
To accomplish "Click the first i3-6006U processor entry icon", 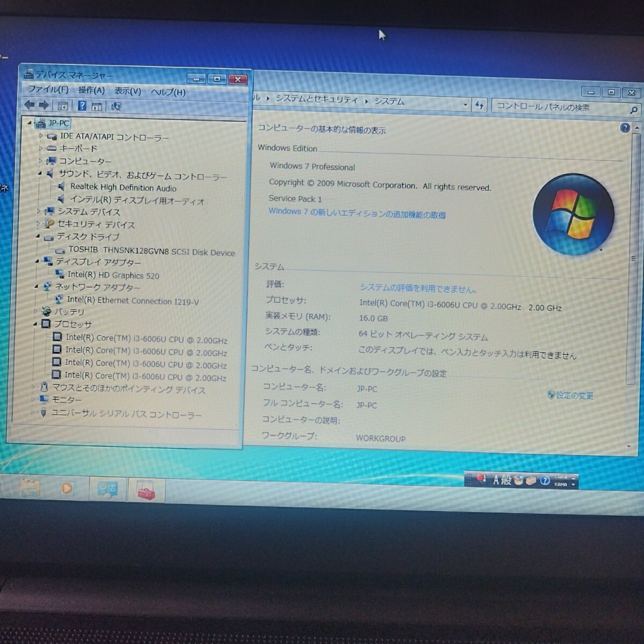I will 57,337.
